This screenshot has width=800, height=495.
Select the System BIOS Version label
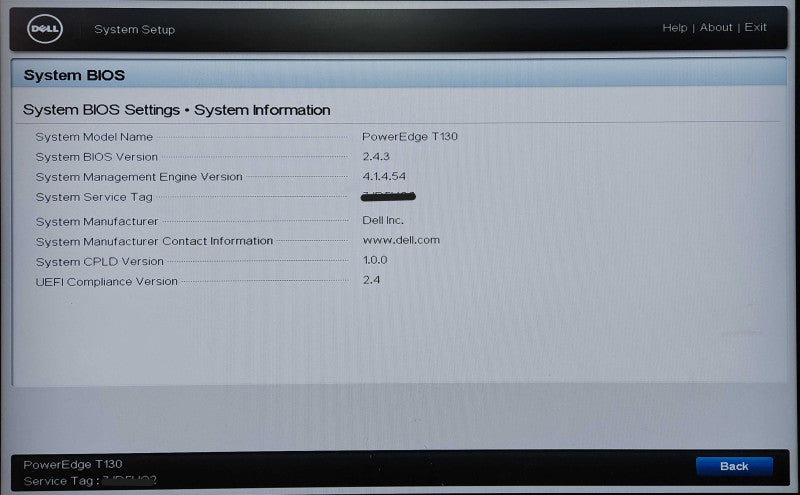point(97,157)
